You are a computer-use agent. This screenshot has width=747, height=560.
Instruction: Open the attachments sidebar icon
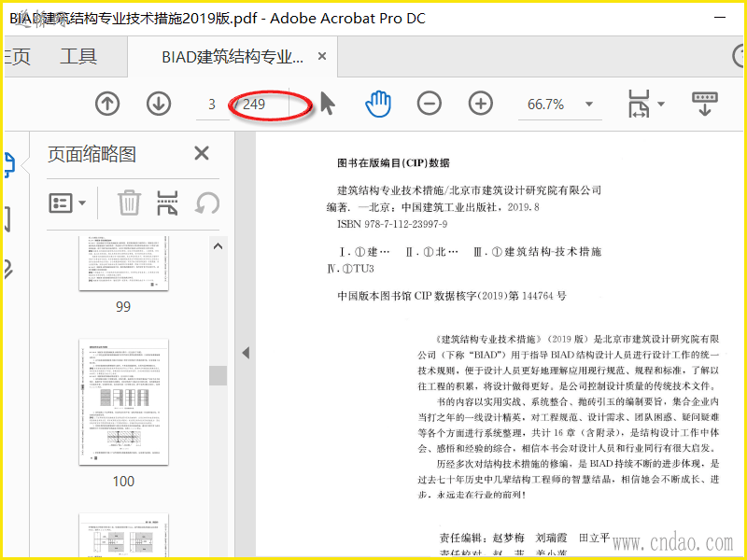[x=8, y=269]
